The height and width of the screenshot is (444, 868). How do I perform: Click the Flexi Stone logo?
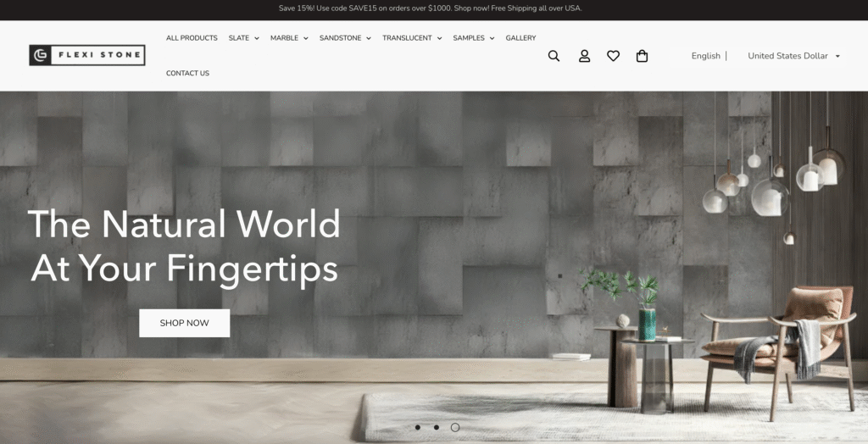[x=87, y=56]
